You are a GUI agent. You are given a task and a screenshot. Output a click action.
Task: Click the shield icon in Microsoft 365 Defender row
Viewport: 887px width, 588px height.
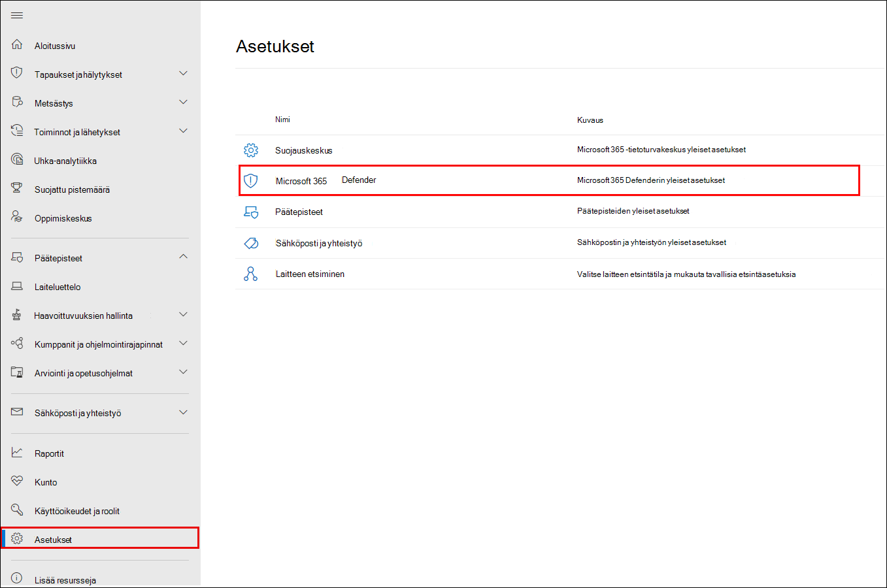pos(250,181)
